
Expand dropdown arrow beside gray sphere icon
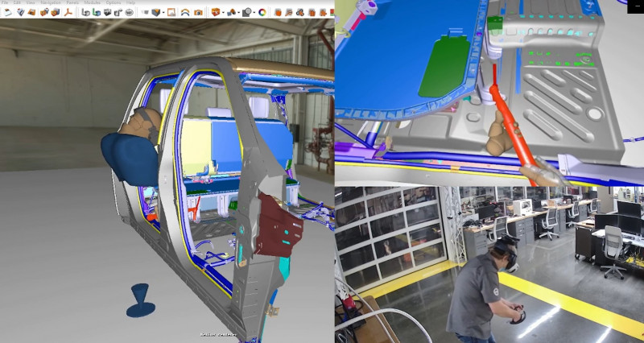[255, 12]
